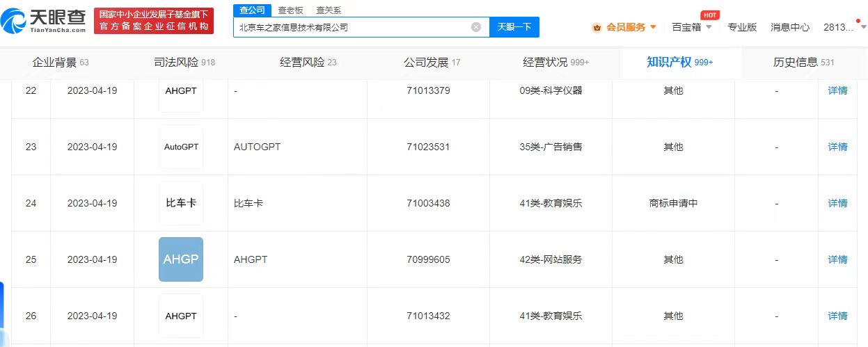Click the 天眼一下 search button

point(514,27)
